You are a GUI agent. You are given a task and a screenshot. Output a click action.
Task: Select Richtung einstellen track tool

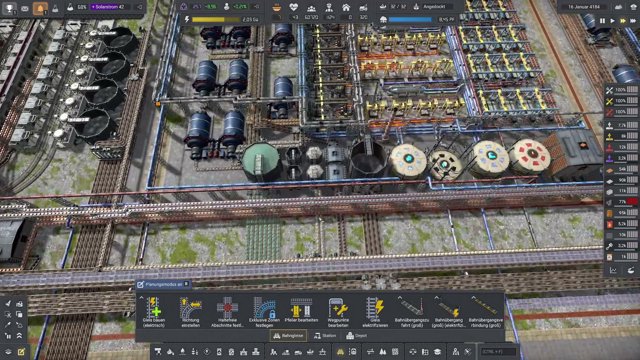(191, 312)
